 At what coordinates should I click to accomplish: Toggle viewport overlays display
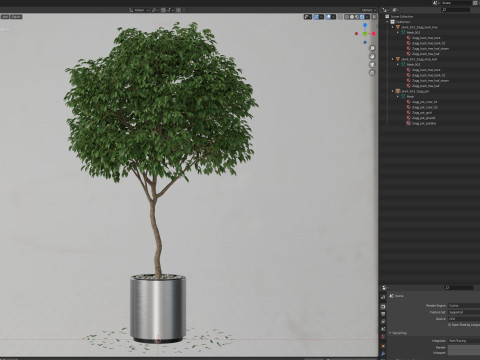click(x=328, y=17)
